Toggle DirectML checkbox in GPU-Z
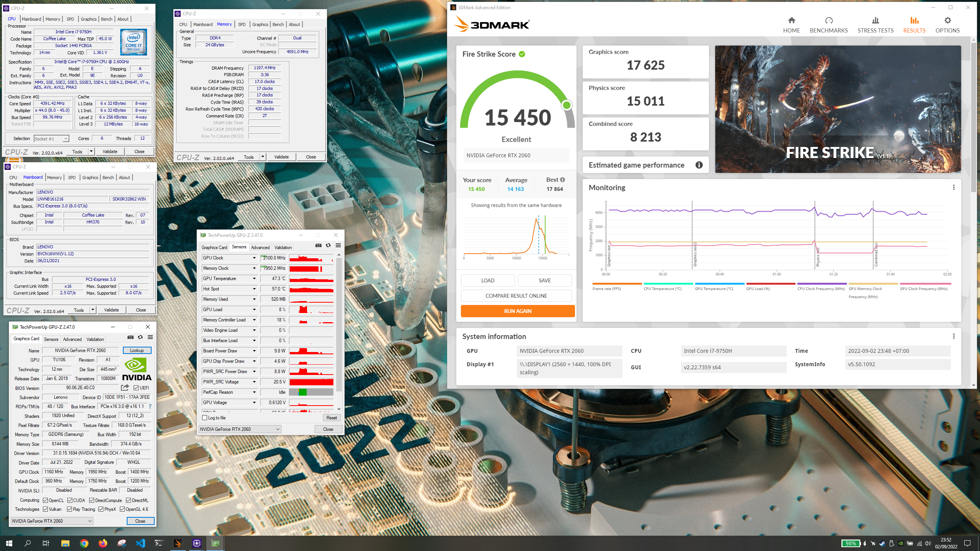 [129, 500]
